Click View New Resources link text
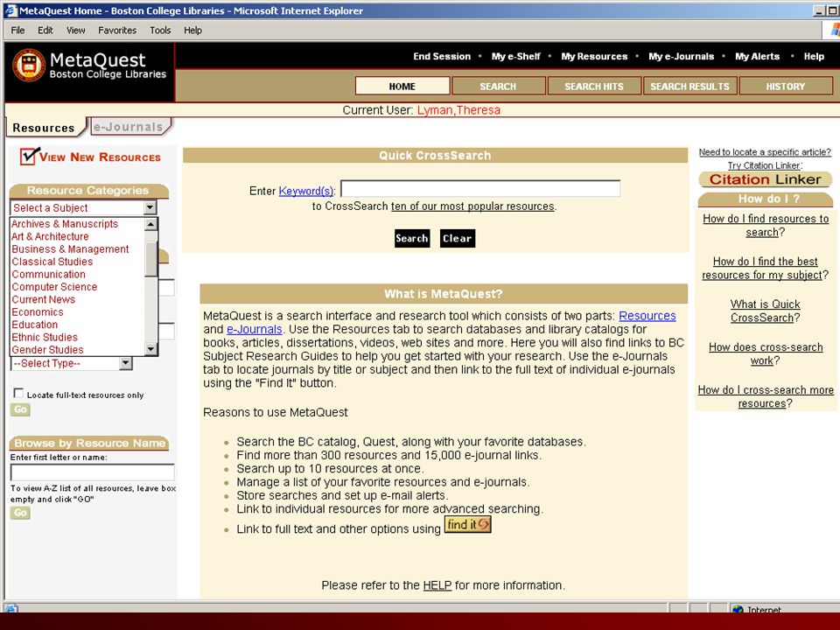The width and height of the screenshot is (840, 630). click(x=100, y=157)
